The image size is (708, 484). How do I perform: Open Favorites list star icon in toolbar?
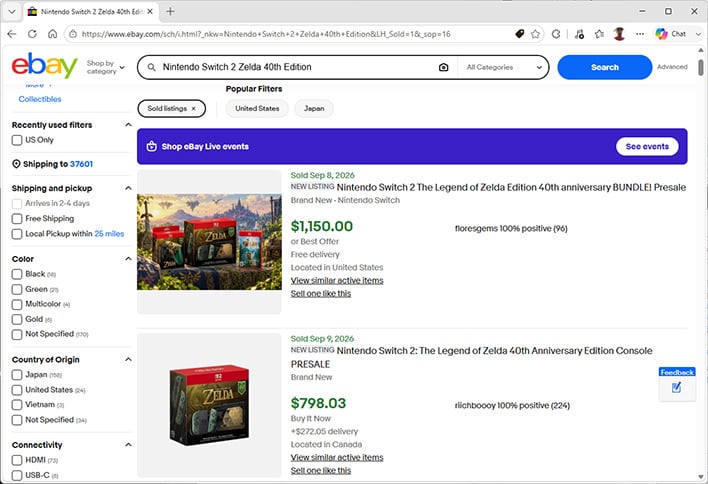[599, 34]
